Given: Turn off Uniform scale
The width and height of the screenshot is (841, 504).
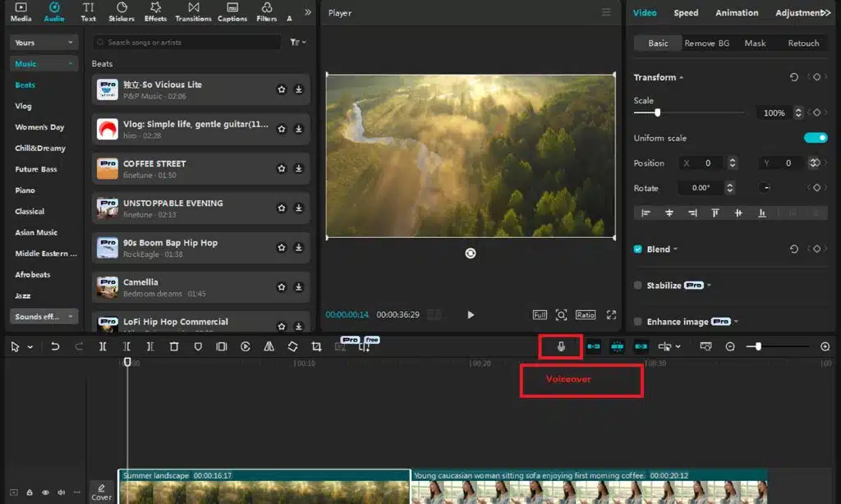Looking at the screenshot, I should pyautogui.click(x=816, y=138).
